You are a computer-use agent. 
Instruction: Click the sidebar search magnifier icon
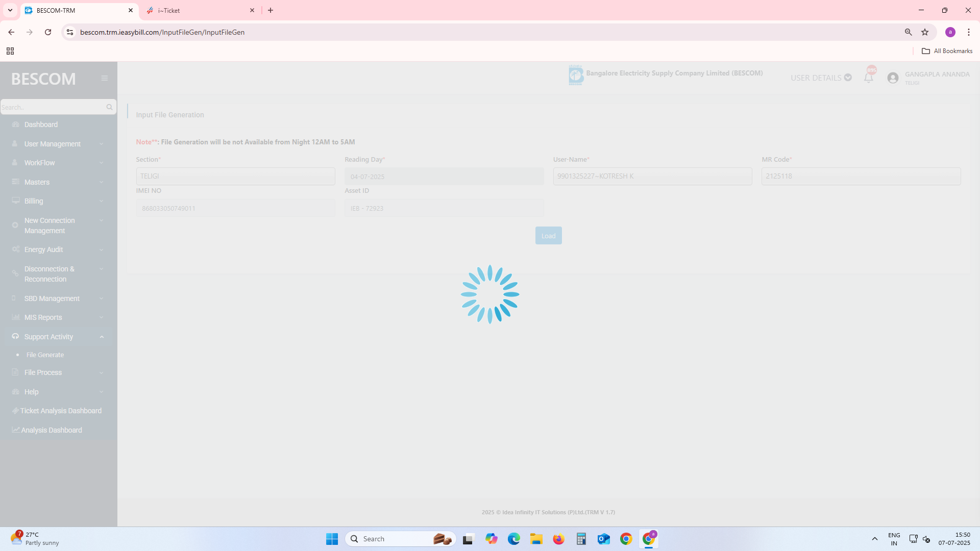pos(109,107)
